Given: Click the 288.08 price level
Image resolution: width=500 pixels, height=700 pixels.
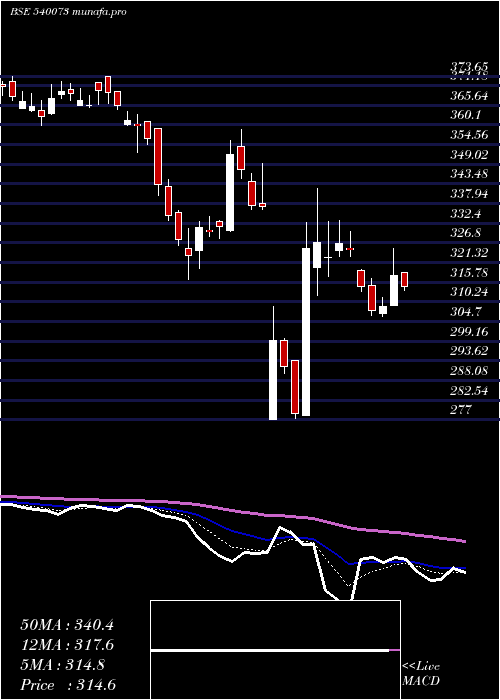Looking at the screenshot, I should (469, 371).
